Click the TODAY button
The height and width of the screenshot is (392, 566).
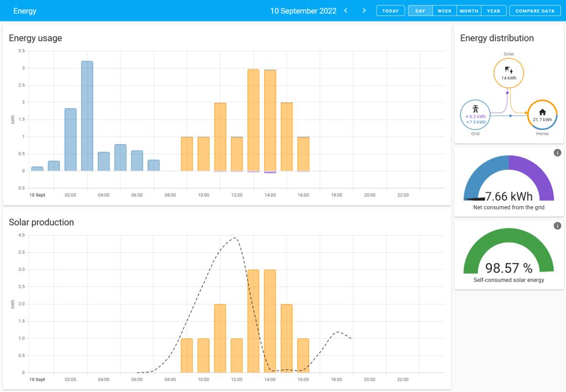tap(390, 11)
